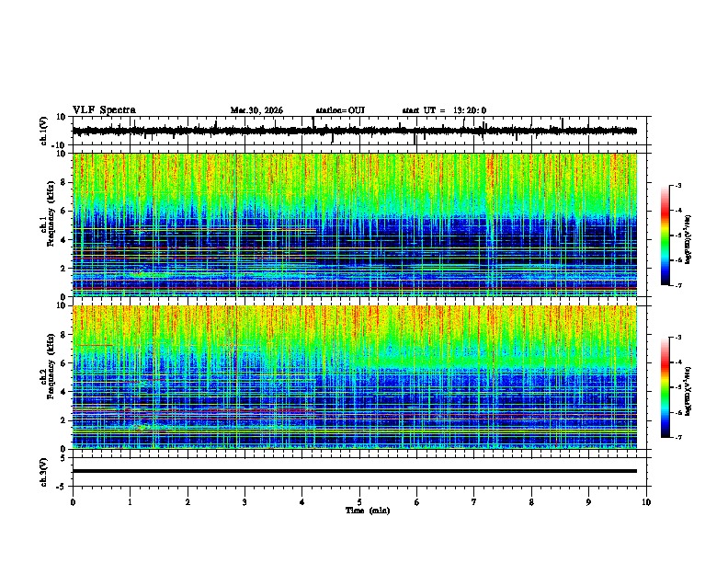This screenshot has height=563, width=728.
Task: Select the date label "Mar.30, 2026"
Action: tap(256, 110)
